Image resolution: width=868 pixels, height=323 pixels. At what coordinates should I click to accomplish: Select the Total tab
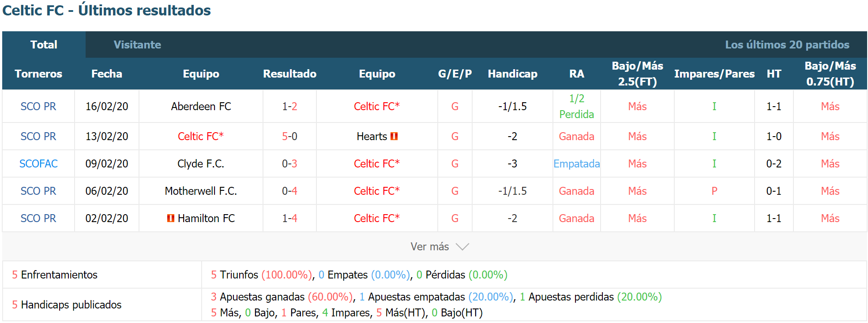click(x=44, y=45)
